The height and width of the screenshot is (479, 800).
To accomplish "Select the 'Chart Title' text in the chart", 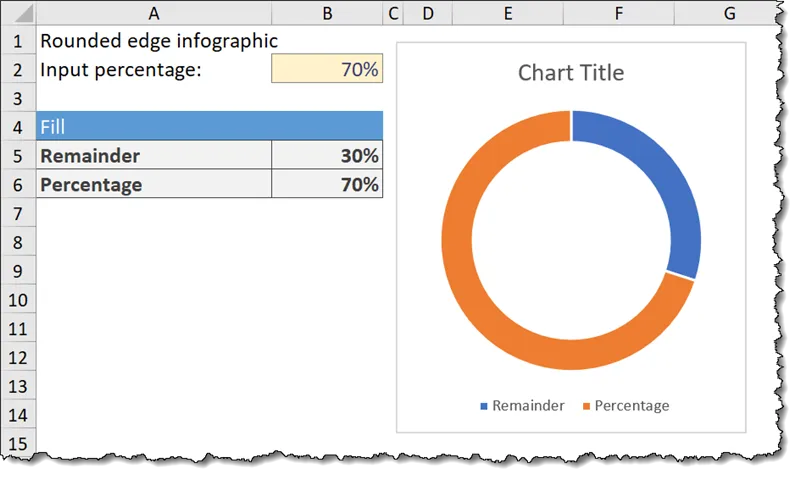I will click(x=570, y=73).
